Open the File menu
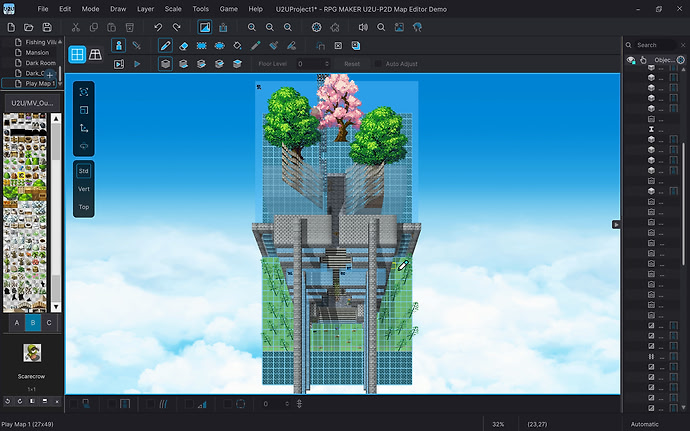Image resolution: width=690 pixels, height=431 pixels. point(43,9)
